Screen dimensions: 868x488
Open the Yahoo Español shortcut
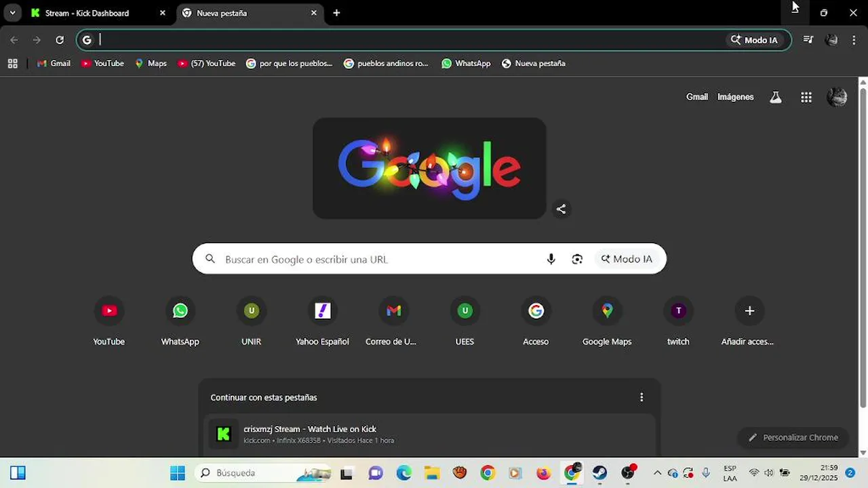pyautogui.click(x=323, y=321)
